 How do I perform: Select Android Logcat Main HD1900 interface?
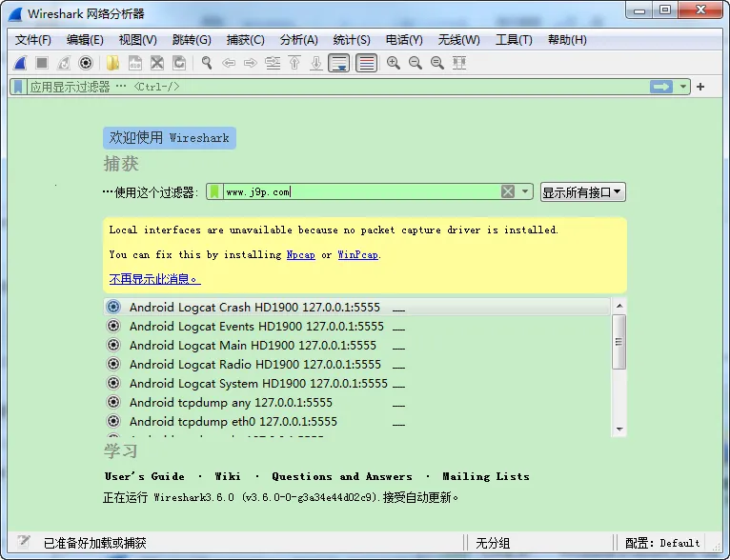(x=356, y=345)
